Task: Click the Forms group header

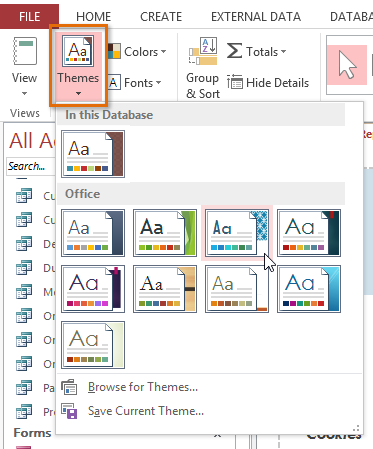Action: 32,433
